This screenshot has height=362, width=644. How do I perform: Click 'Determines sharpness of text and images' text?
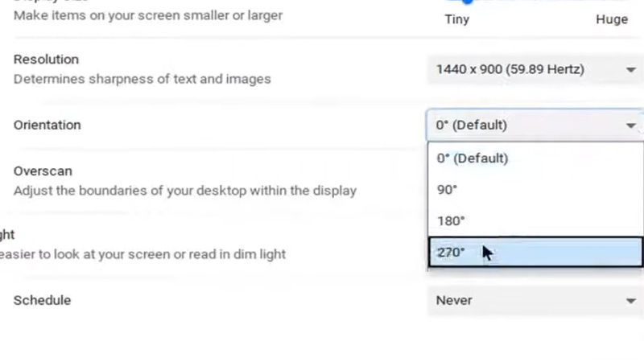pyautogui.click(x=142, y=79)
